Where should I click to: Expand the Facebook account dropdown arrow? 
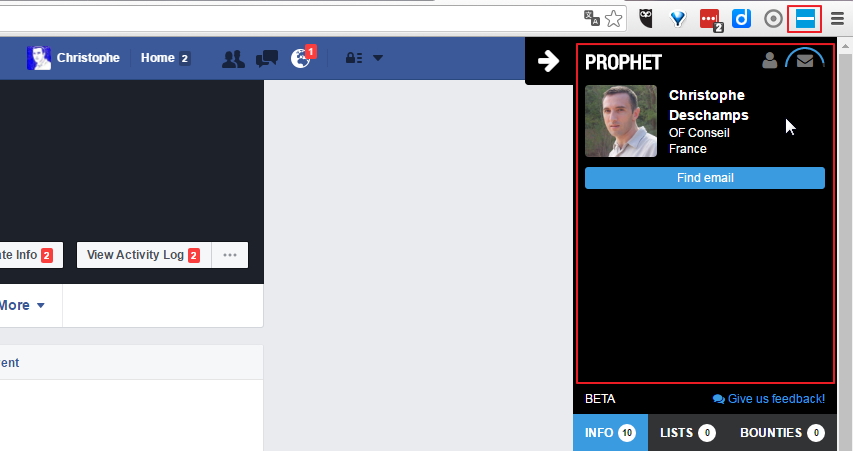pos(378,58)
